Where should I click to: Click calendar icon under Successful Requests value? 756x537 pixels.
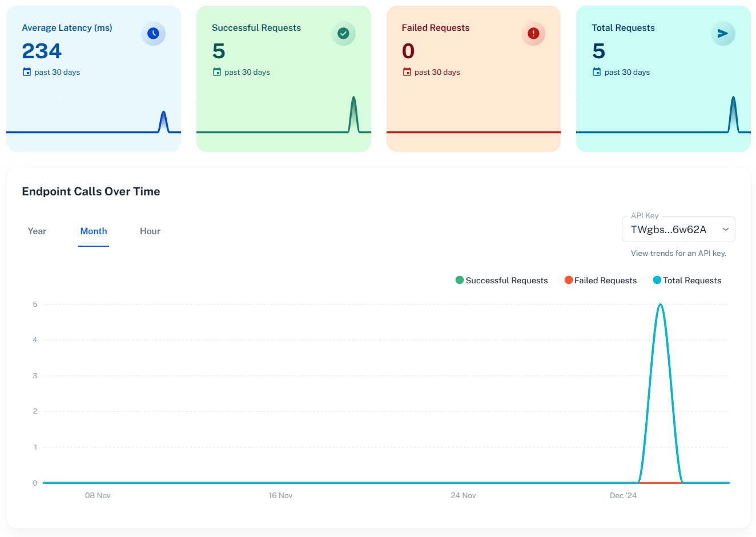(x=217, y=72)
